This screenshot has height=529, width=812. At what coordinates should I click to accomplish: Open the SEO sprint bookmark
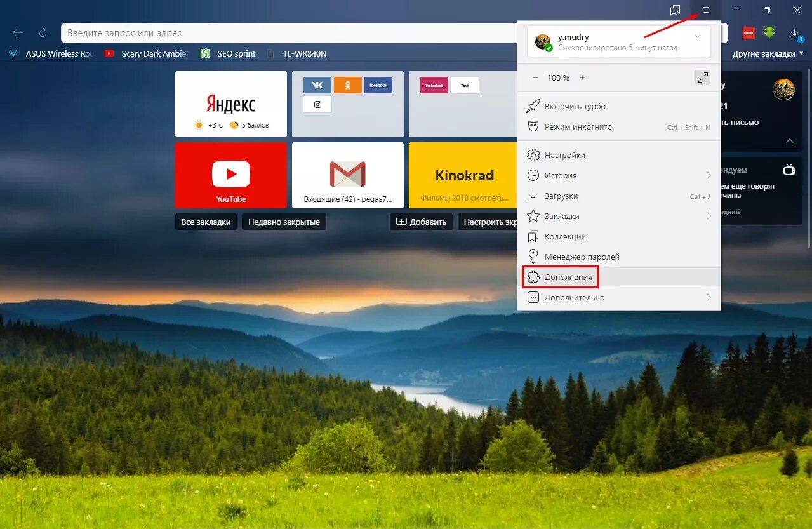[228, 53]
